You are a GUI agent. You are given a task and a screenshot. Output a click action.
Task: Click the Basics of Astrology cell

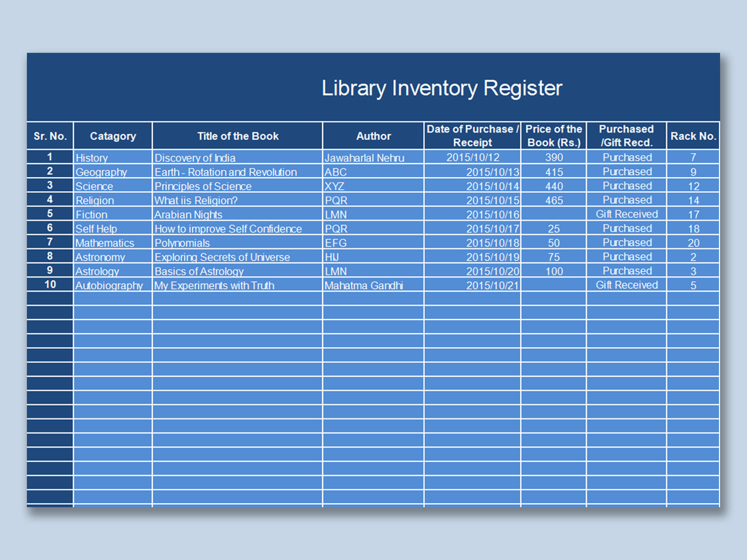point(238,271)
